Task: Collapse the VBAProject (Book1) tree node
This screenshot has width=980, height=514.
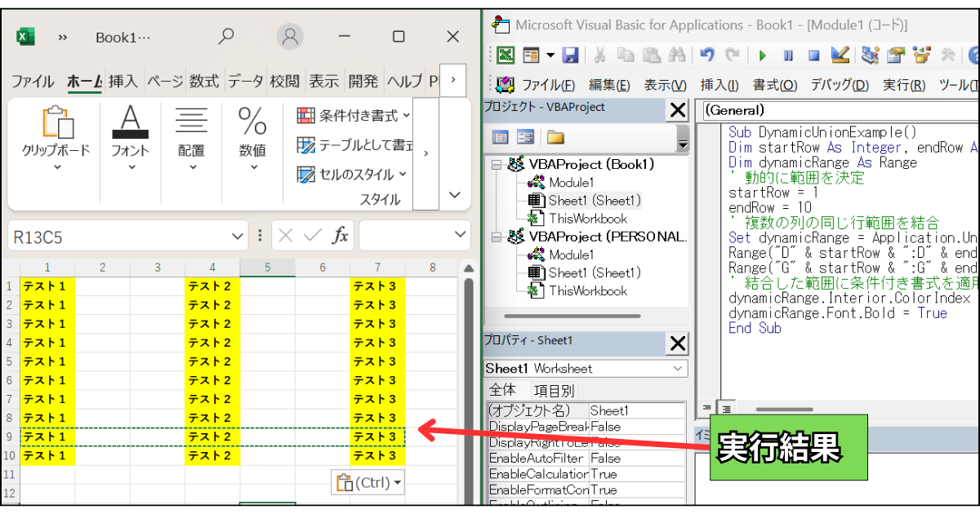Action: [x=496, y=165]
